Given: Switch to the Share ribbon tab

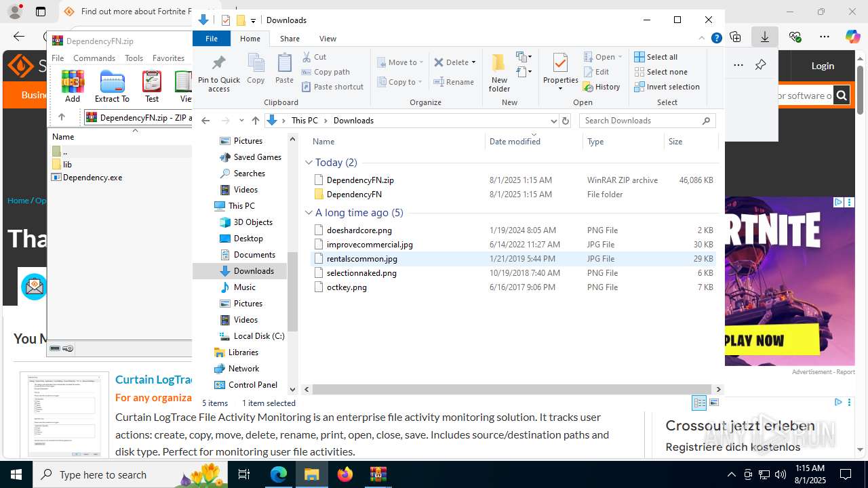Looking at the screenshot, I should 290,39.
